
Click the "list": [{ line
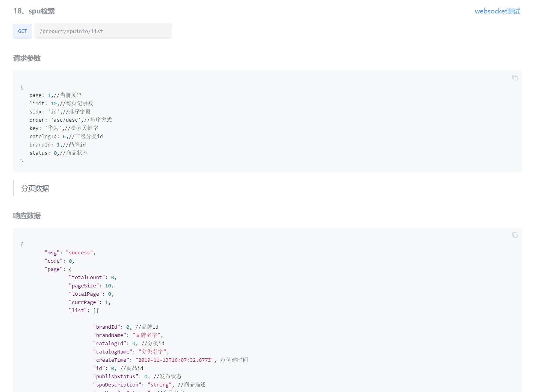(84, 310)
